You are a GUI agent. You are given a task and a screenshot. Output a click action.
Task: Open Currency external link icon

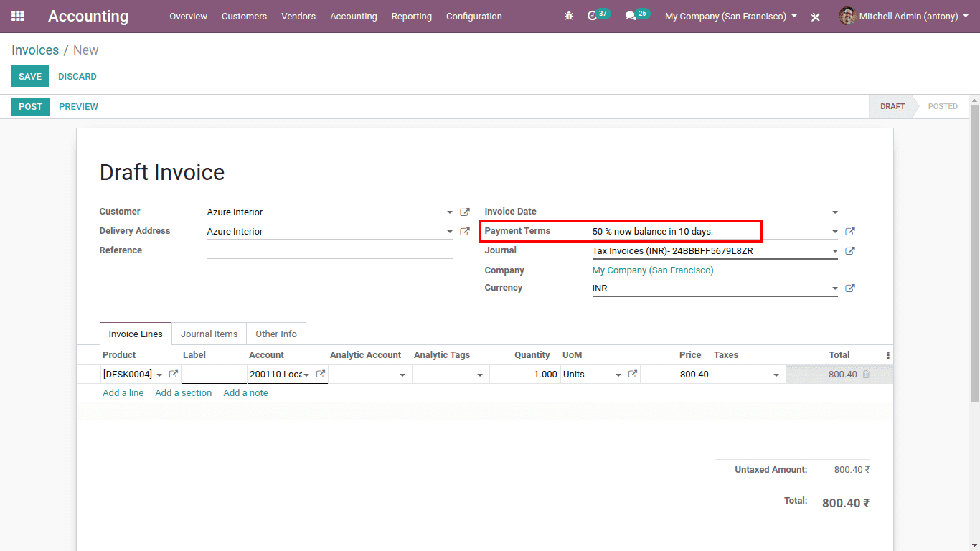(x=850, y=288)
